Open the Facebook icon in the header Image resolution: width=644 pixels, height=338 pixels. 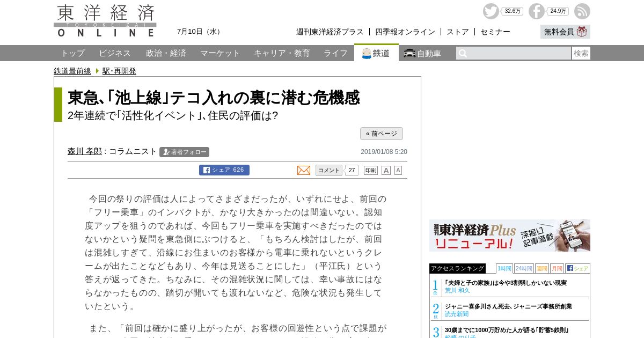(x=536, y=11)
